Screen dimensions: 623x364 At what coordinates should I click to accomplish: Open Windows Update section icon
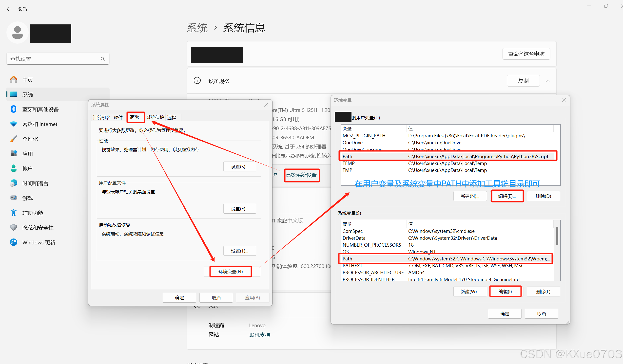(x=14, y=242)
